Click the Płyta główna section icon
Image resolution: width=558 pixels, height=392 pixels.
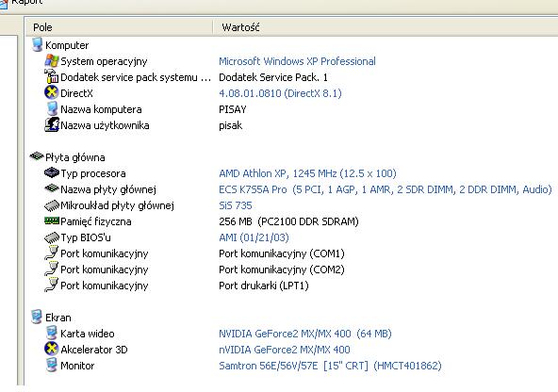(x=37, y=156)
